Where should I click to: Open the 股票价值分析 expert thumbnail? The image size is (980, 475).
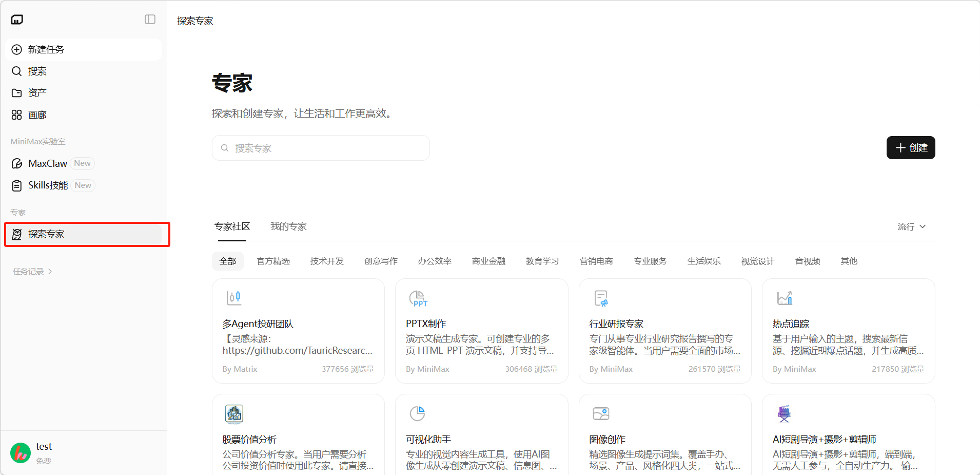coord(234,414)
